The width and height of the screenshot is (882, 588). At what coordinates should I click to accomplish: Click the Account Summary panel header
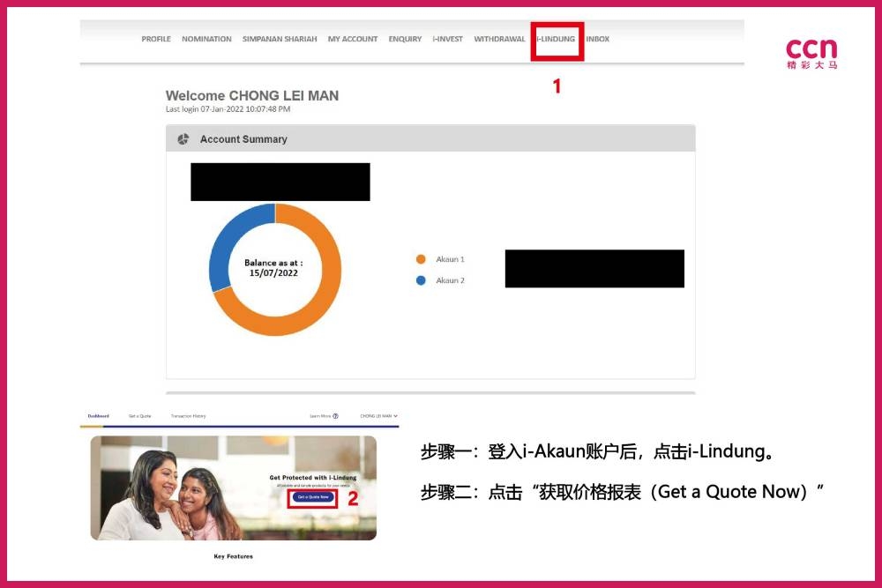tap(430, 138)
